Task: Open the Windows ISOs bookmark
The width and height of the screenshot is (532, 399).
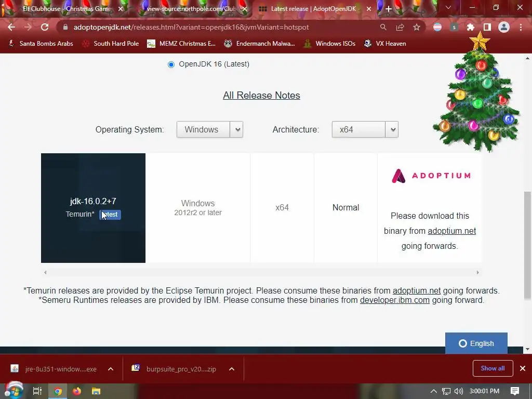Action: click(x=330, y=44)
